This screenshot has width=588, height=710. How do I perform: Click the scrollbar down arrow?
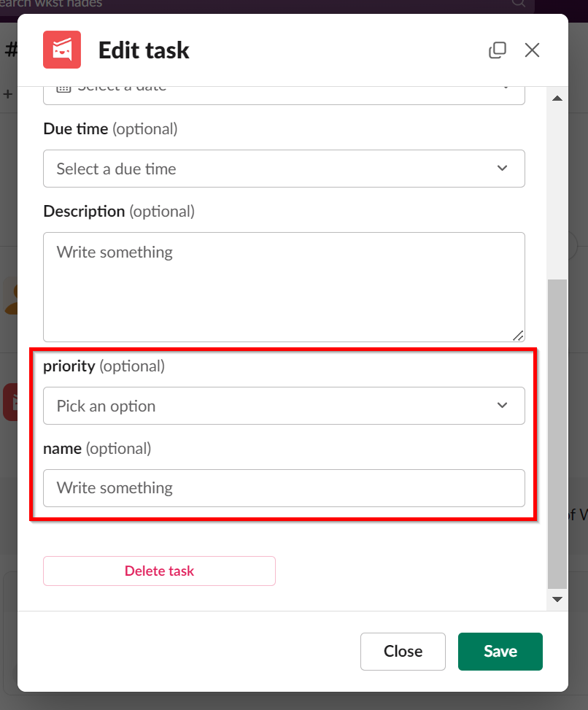click(557, 600)
